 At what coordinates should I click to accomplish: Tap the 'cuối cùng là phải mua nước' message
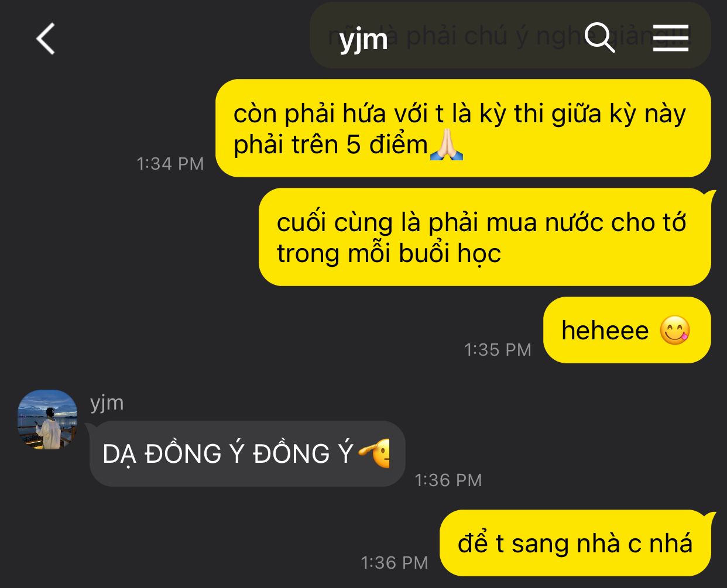click(485, 237)
